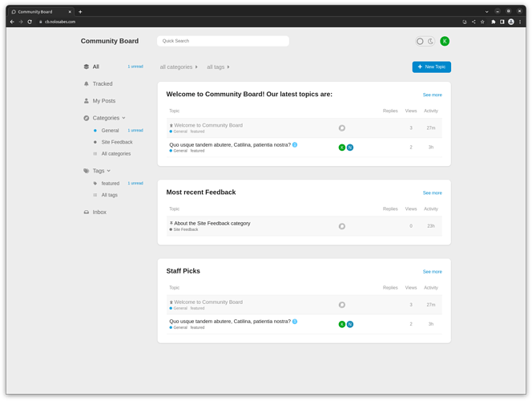532x401 pixels.
Task: Click See more for latest topics
Action: point(433,95)
